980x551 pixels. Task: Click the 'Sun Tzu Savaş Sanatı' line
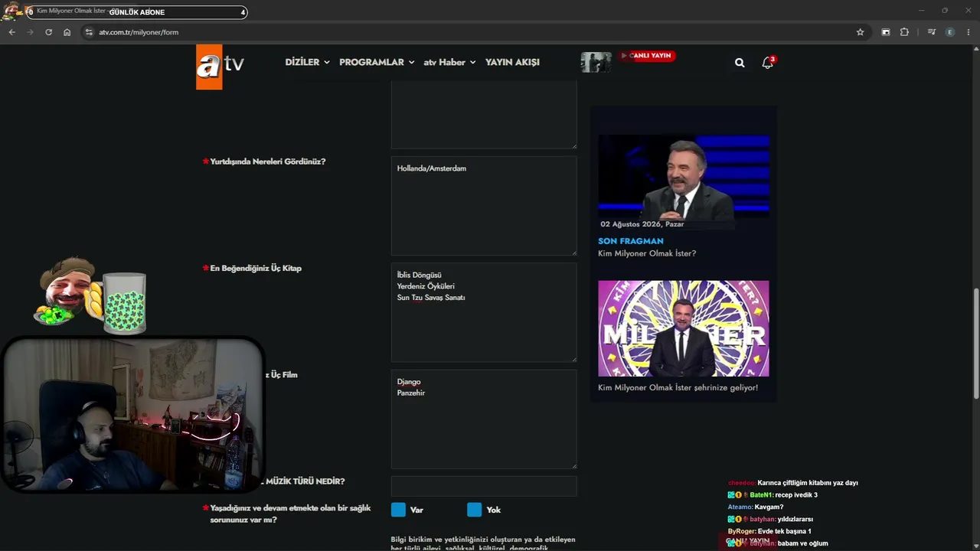tap(431, 297)
